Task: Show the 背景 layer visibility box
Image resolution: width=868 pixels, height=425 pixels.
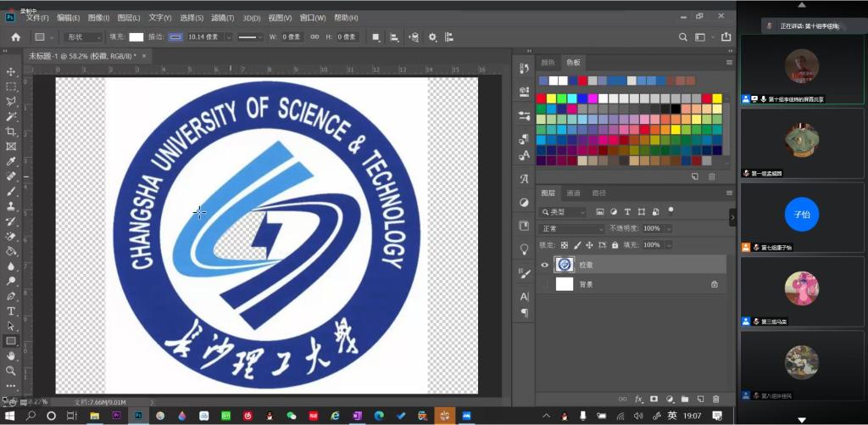Action: coord(544,285)
